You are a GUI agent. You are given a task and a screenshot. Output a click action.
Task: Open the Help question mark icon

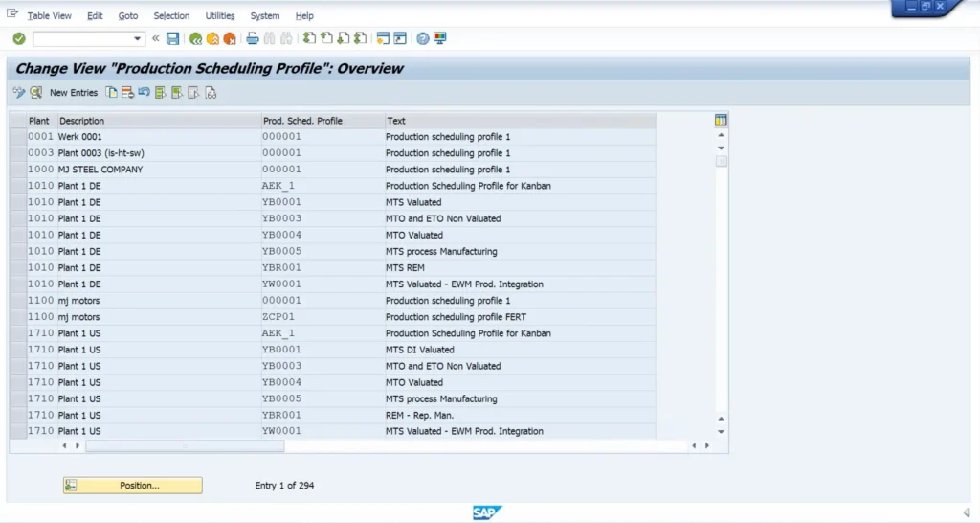(422, 38)
